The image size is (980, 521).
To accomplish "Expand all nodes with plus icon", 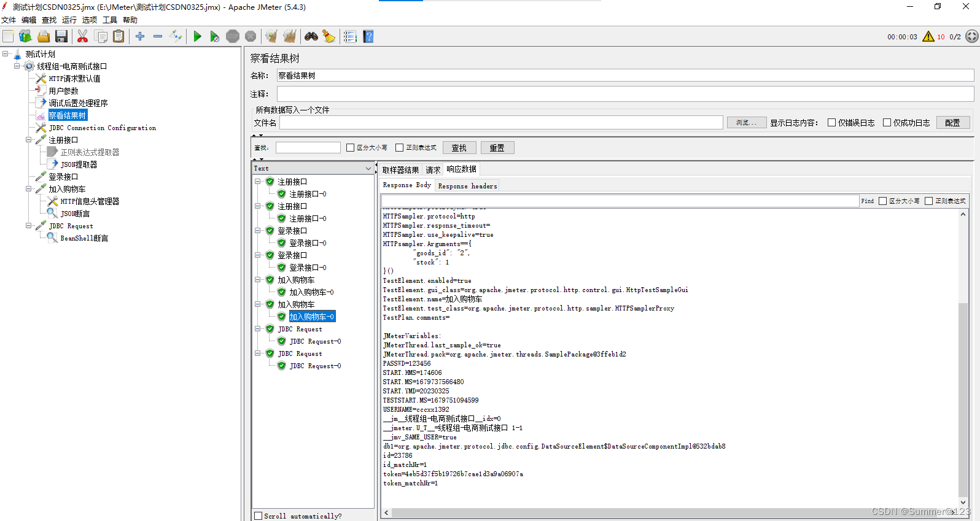I will (x=140, y=37).
